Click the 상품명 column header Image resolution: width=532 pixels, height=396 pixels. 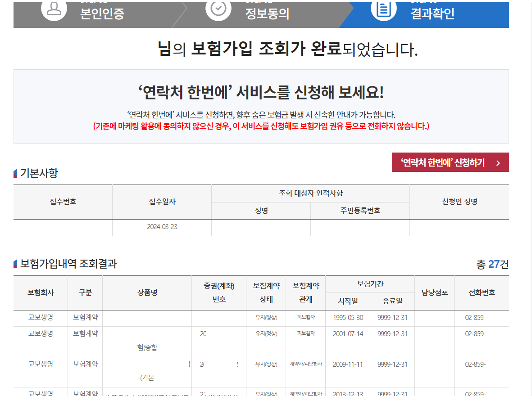point(147,292)
